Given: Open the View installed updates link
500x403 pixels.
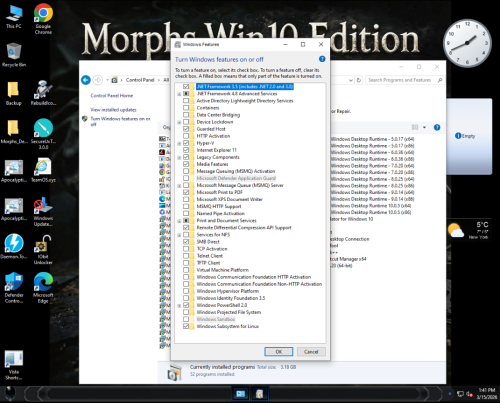Looking at the screenshot, I should point(113,110).
